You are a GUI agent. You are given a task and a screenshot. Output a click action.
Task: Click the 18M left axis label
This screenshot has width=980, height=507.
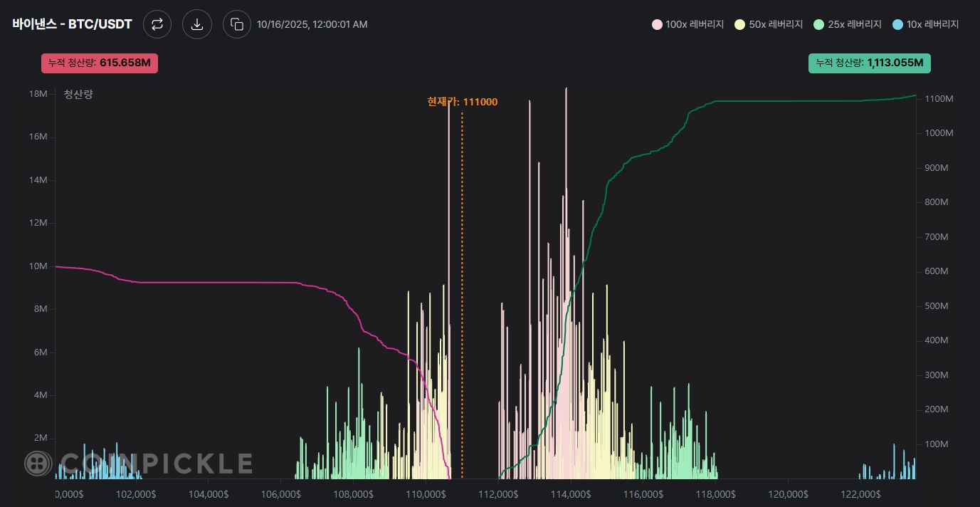coord(38,94)
